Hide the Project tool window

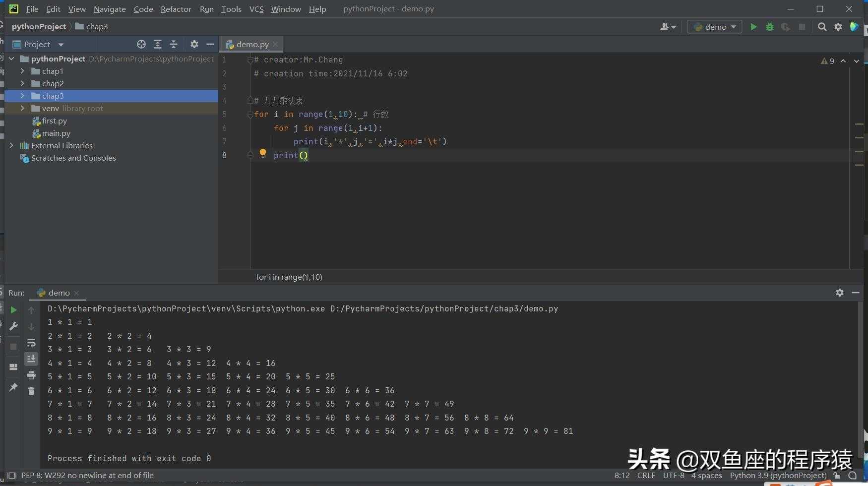[210, 44]
